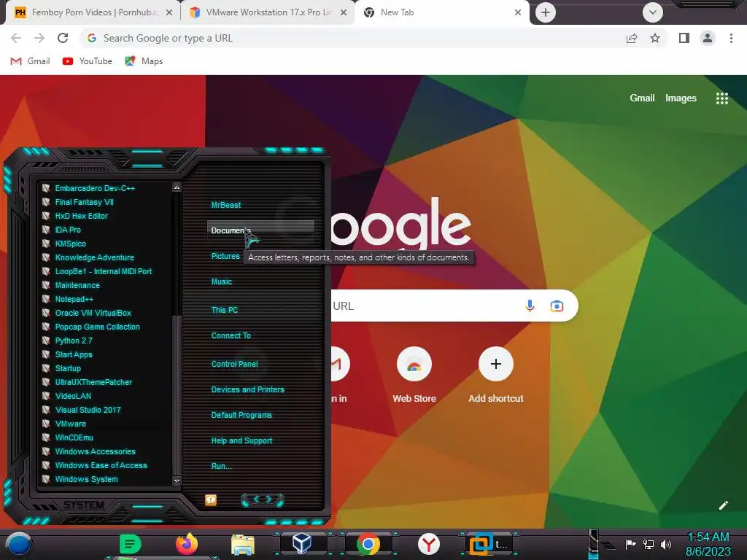The width and height of the screenshot is (747, 560).
Task: Open the Google apps grid
Action: point(721,98)
